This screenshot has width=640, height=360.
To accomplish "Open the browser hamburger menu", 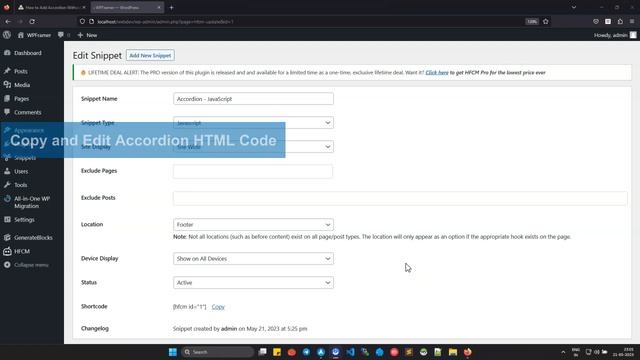I will pos(632,22).
